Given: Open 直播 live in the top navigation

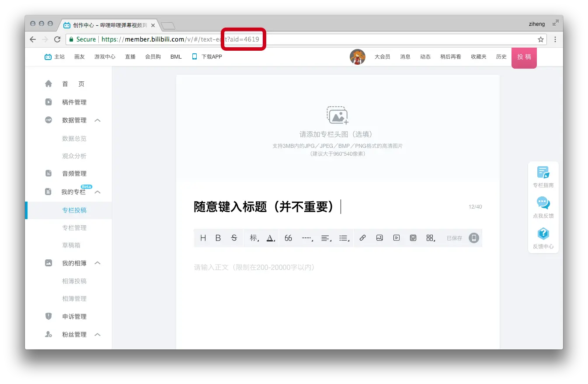Looking at the screenshot, I should tap(130, 57).
